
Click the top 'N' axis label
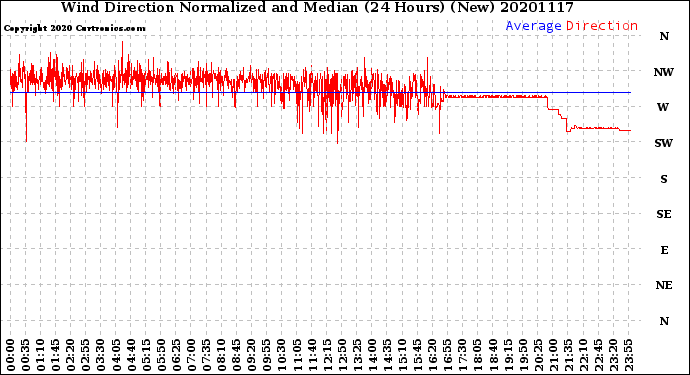pyautogui.click(x=664, y=37)
